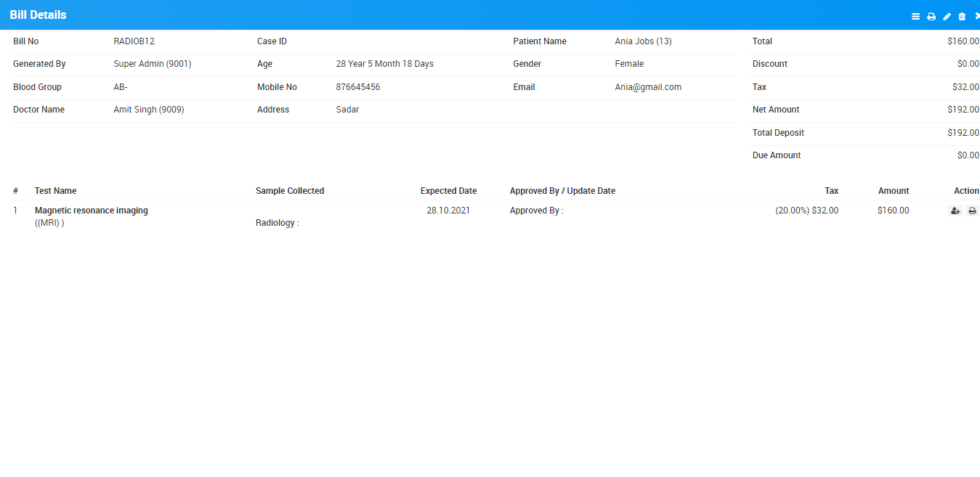Screen dimensions: 980x477
Task: Click the Sample Collected column header
Action: (x=290, y=191)
